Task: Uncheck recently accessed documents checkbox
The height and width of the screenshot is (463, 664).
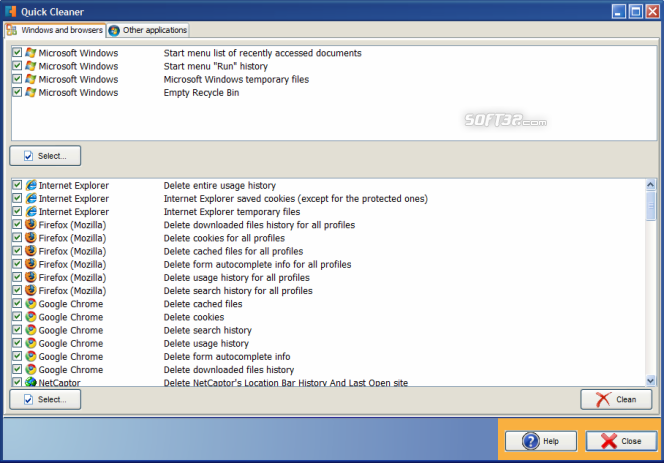Action: point(17,53)
